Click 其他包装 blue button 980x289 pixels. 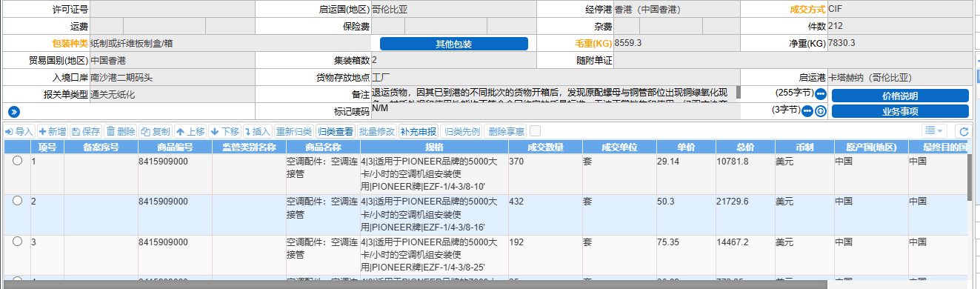(x=454, y=44)
